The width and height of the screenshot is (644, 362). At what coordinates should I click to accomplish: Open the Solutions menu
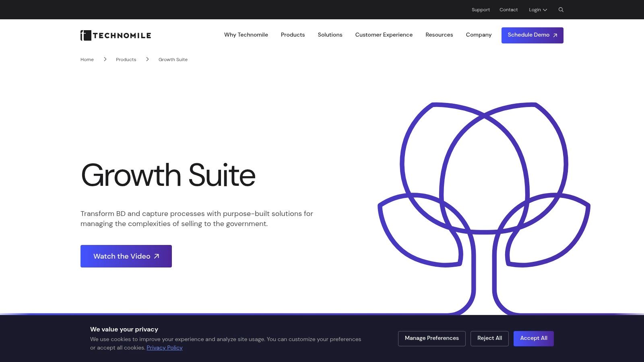330,35
